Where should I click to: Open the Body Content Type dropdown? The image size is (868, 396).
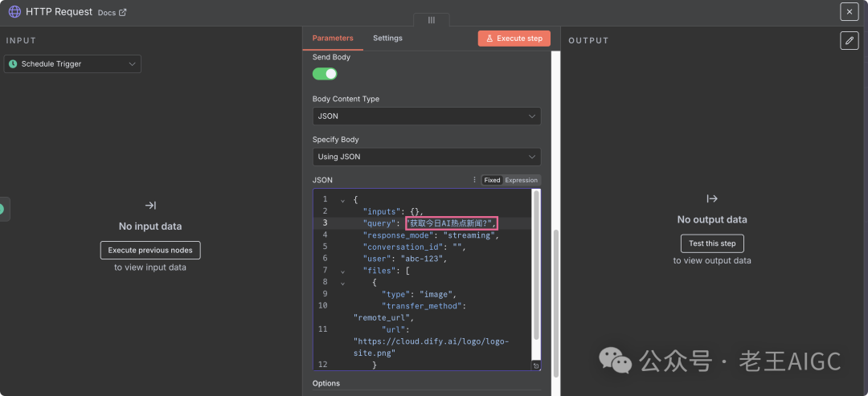(x=427, y=116)
